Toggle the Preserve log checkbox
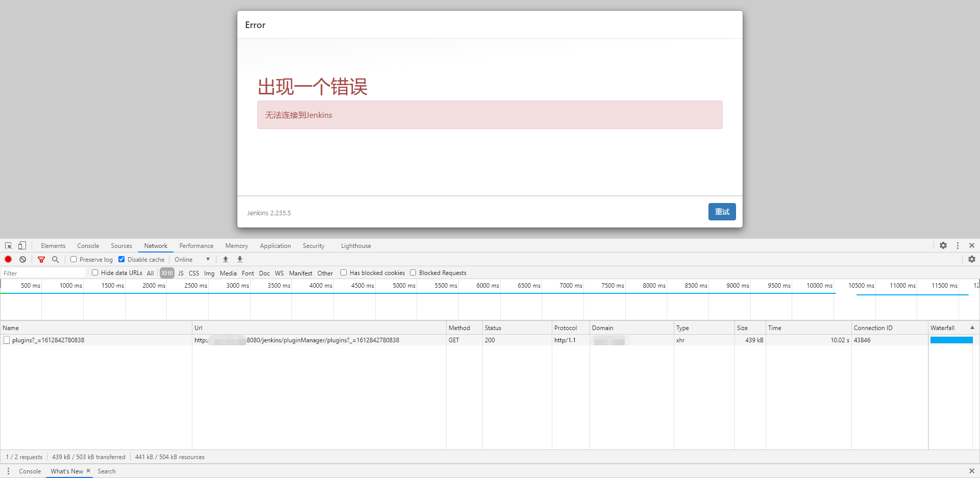Screen dimensions: 980x478 tap(73, 259)
